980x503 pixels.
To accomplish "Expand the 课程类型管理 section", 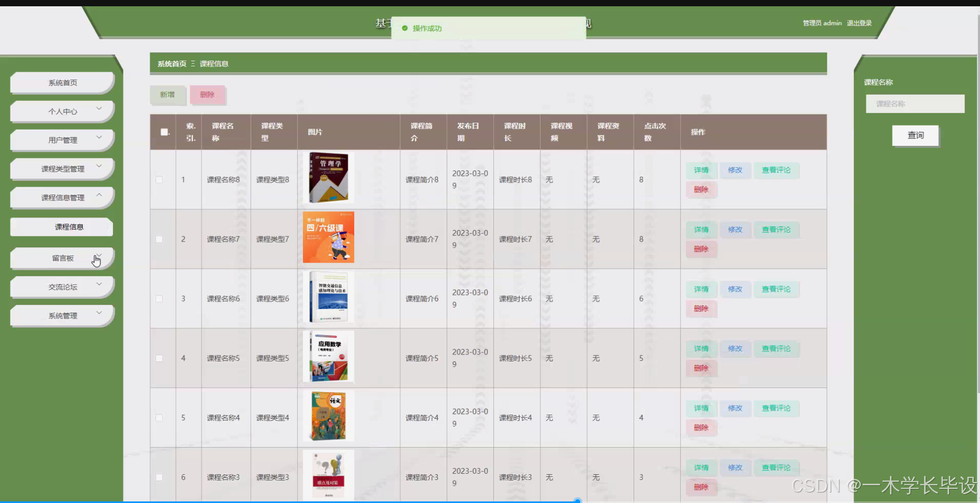I will 62,168.
